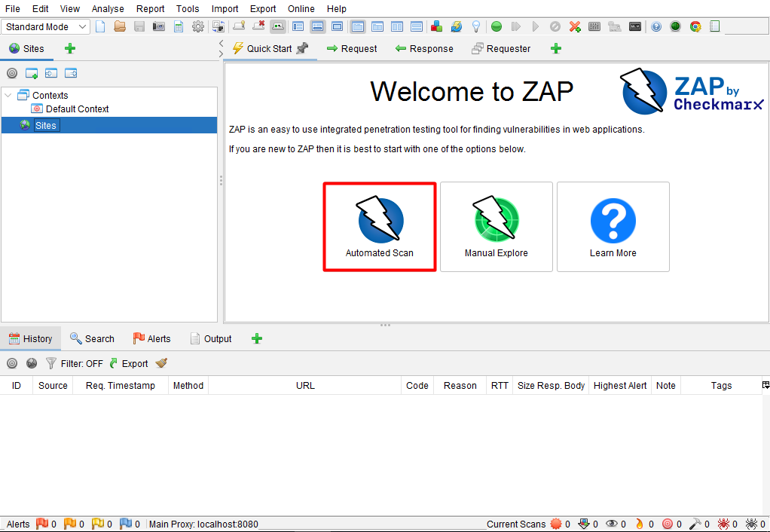Screen dimensions: 770x532
Task: Toggle sidebar layout view button
Action: [298, 26]
